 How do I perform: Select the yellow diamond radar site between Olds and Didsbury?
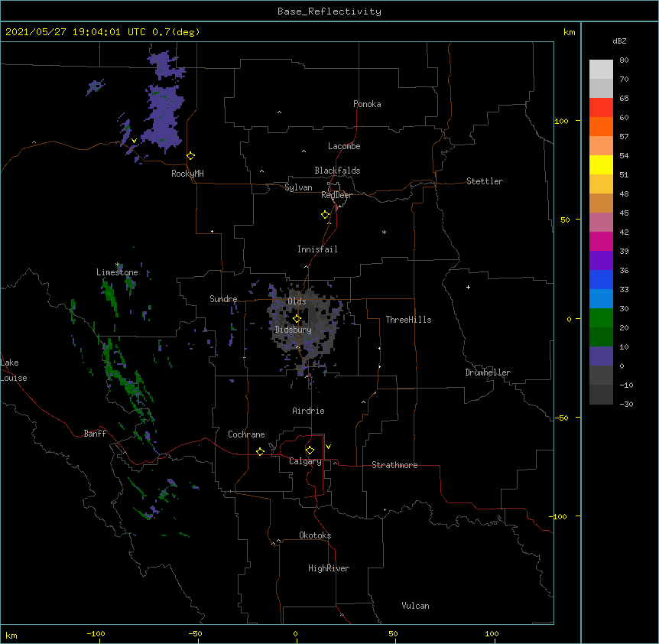click(297, 319)
